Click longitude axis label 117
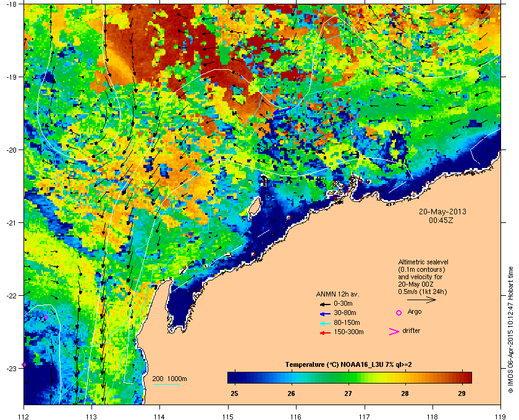Image resolution: width=519 pixels, height=420 pixels. pyautogui.click(x=365, y=417)
